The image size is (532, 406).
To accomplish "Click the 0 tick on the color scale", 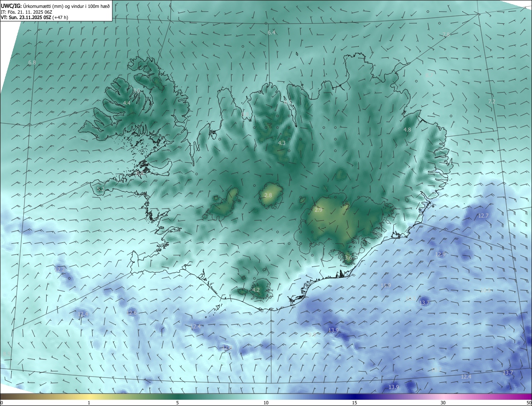I will tap(2, 403).
